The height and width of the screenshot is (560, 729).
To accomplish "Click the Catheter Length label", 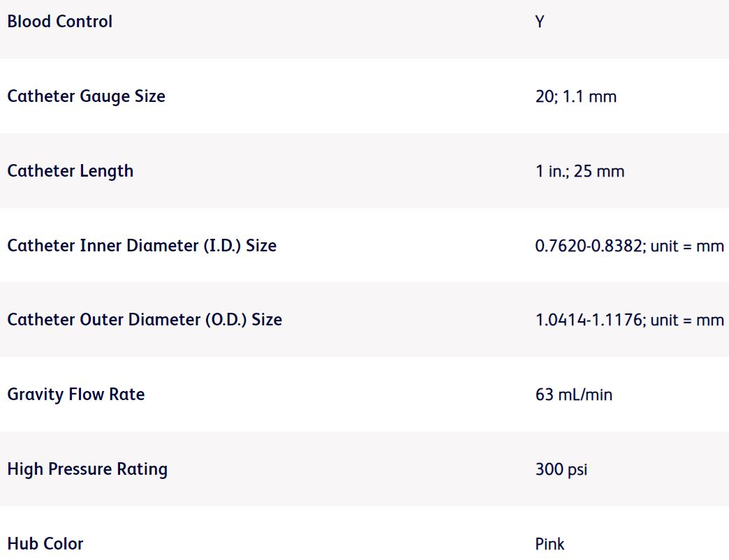I will coord(70,171).
